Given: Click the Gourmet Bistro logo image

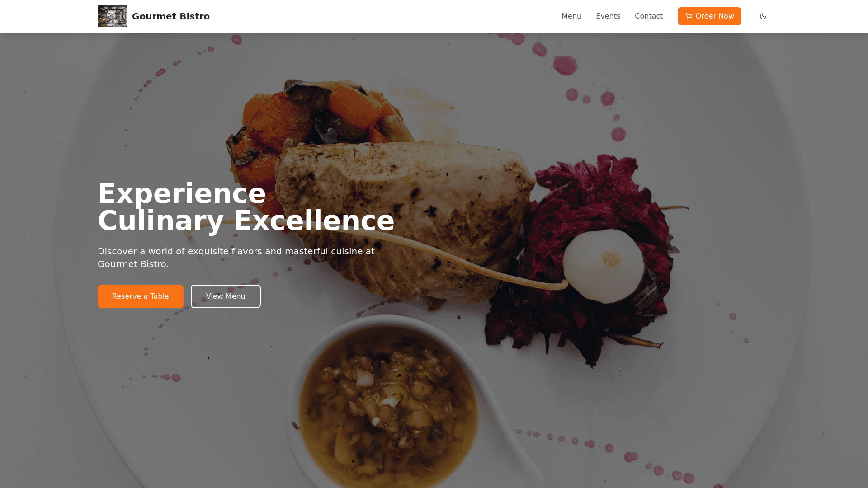Looking at the screenshot, I should coord(112,16).
